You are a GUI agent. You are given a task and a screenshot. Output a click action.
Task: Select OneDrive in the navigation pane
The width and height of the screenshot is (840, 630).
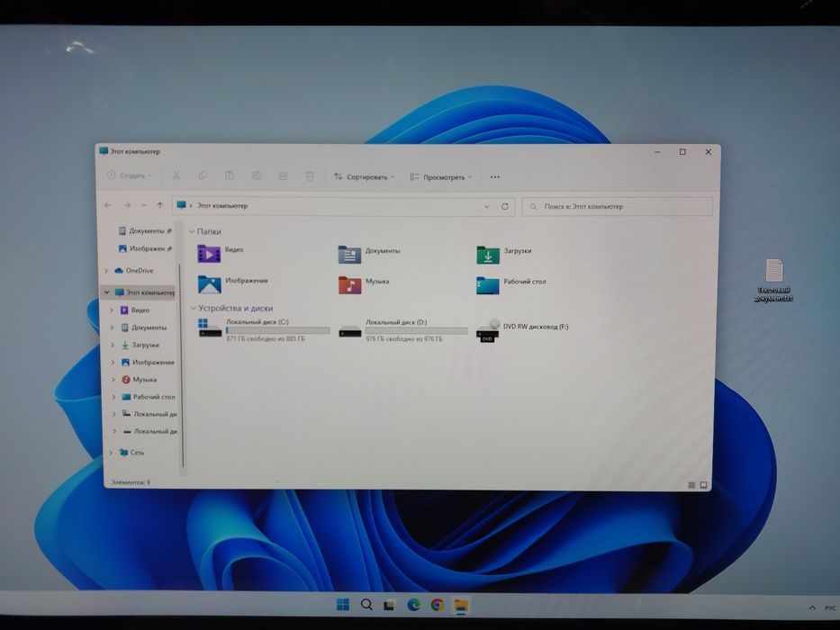pos(134,271)
